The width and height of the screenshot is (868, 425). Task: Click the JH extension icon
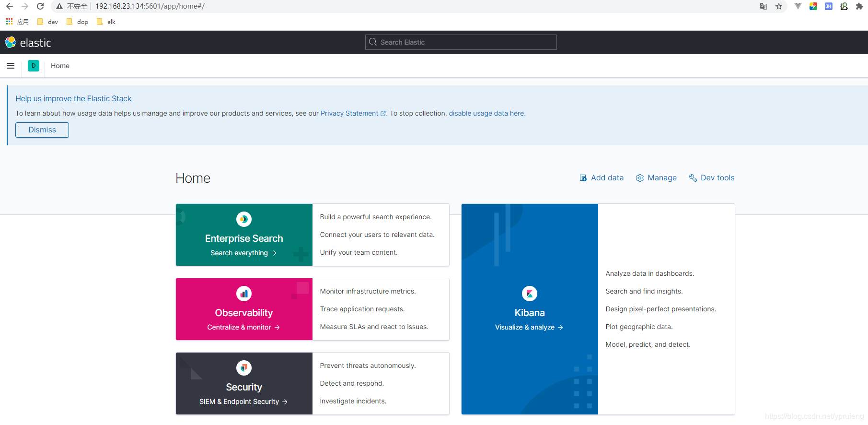point(829,6)
